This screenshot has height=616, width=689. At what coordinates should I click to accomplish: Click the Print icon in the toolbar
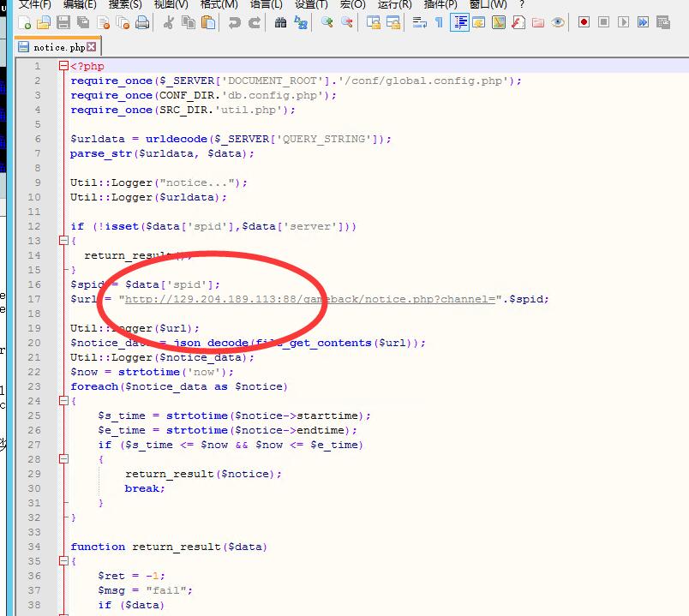click(142, 22)
